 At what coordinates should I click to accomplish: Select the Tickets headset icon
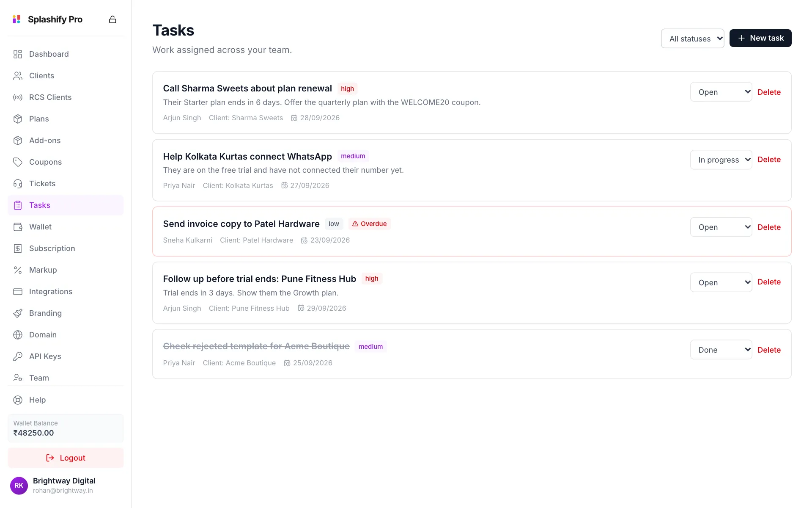pyautogui.click(x=18, y=184)
